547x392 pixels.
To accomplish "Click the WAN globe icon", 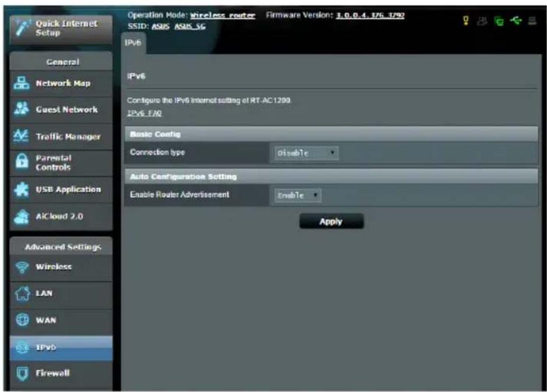I will pyautogui.click(x=22, y=320).
